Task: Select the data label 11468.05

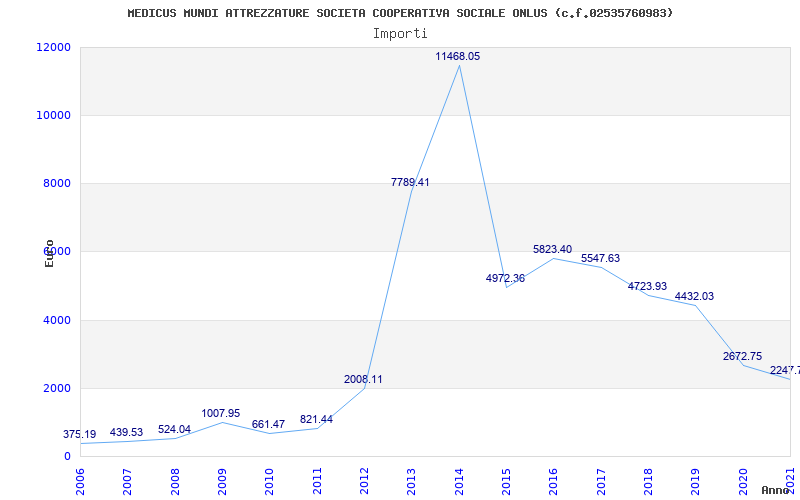Action: [x=458, y=57]
